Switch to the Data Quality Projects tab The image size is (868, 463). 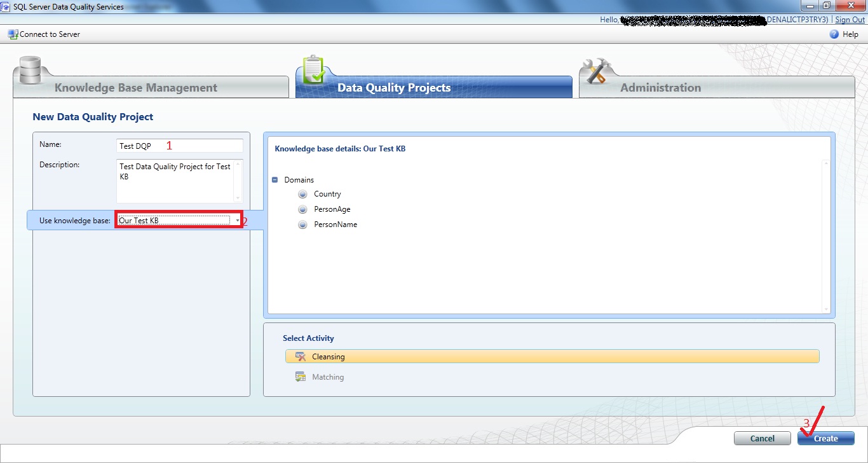click(434, 87)
